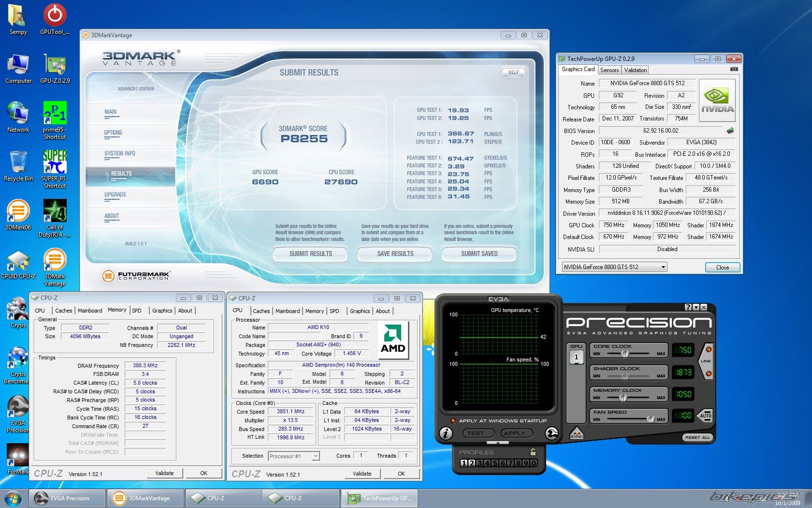Toggle the Link clocks button in Precision
The width and height of the screenshot is (812, 508).
click(x=706, y=361)
